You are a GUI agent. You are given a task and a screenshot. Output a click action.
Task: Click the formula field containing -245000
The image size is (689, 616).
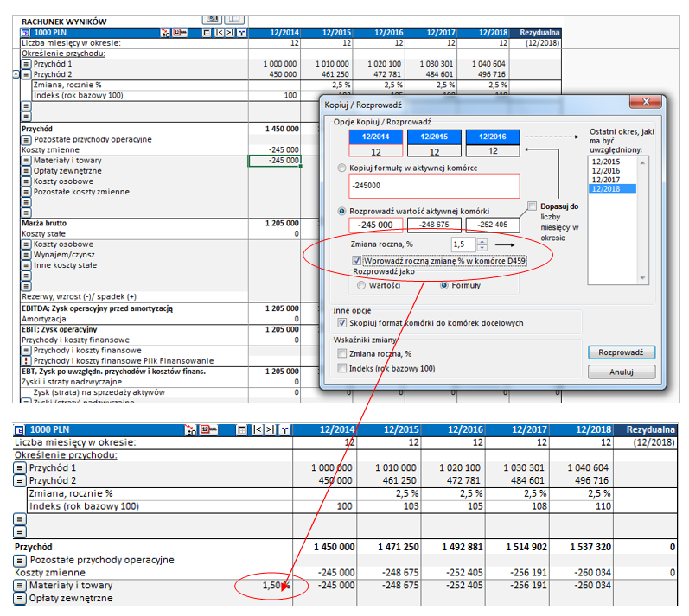434,186
